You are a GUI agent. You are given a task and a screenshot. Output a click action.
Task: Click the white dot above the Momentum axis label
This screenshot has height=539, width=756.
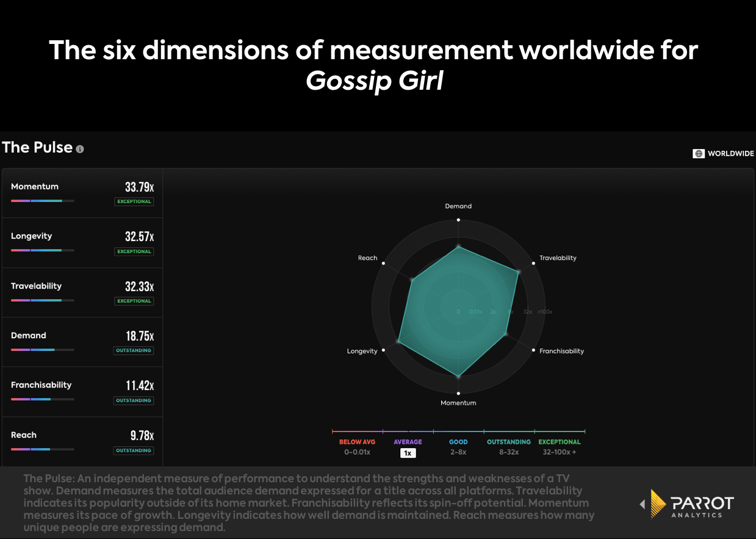tap(458, 394)
